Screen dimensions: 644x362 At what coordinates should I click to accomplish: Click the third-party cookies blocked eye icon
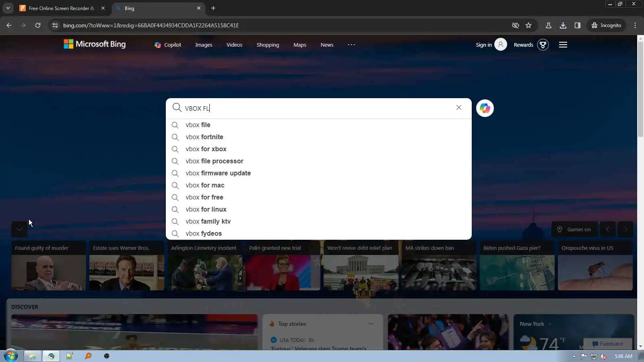tap(515, 25)
